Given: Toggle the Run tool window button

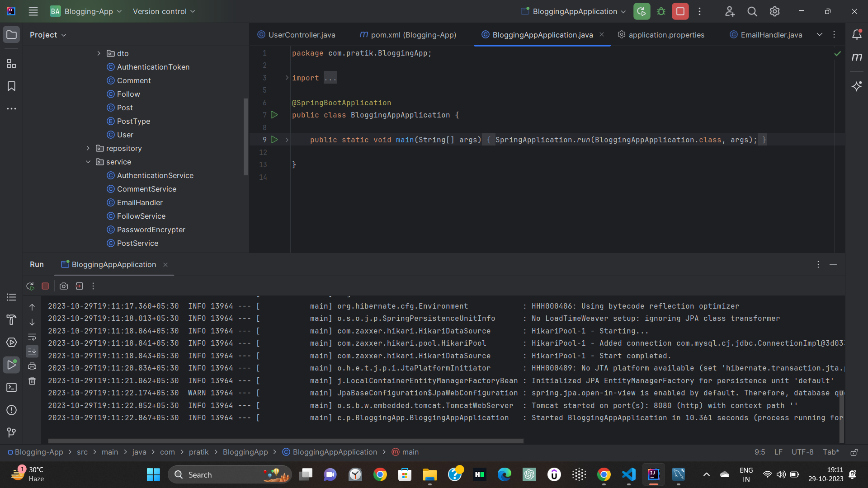Looking at the screenshot, I should tap(11, 365).
